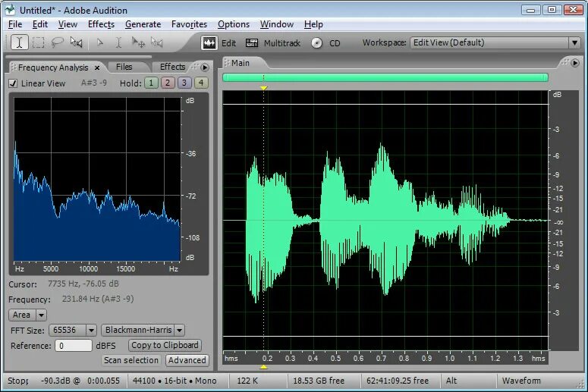Open the Effects menu
The width and height of the screenshot is (588, 392).
click(x=101, y=24)
